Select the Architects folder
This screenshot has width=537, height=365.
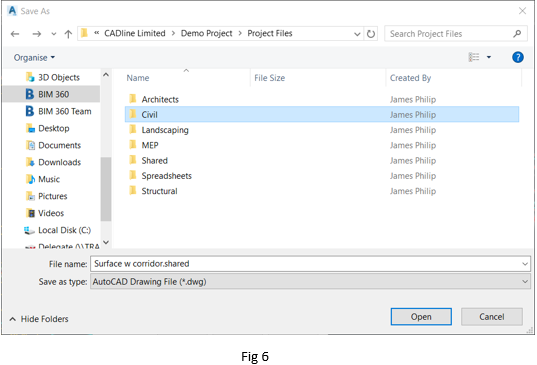(x=322, y=99)
